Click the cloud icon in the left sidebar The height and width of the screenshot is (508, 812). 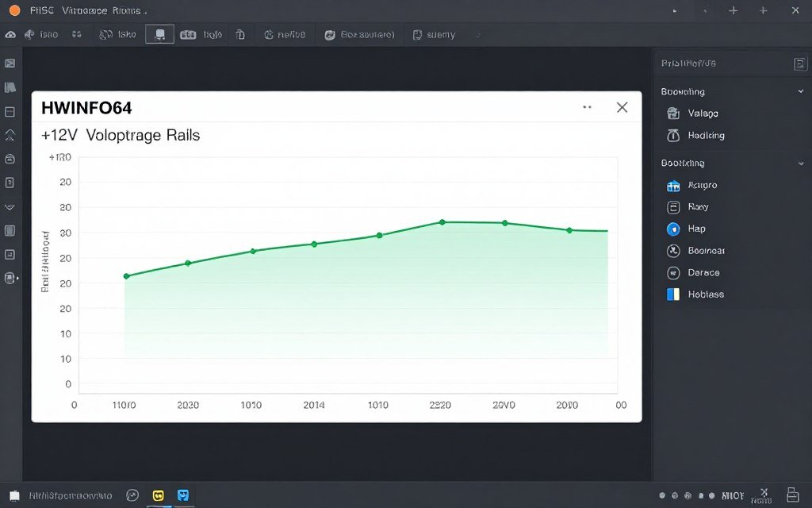(x=10, y=33)
